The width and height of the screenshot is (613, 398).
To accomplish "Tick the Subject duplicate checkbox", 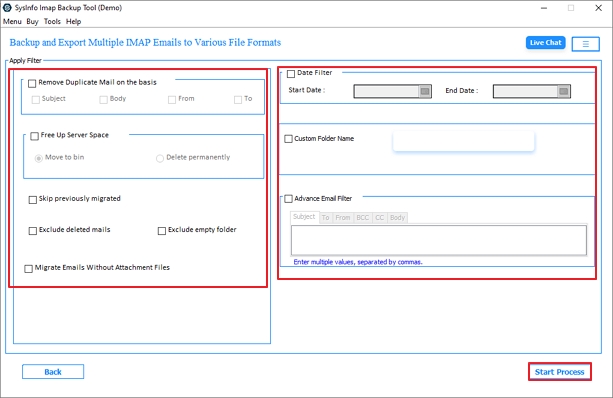I will [x=36, y=100].
